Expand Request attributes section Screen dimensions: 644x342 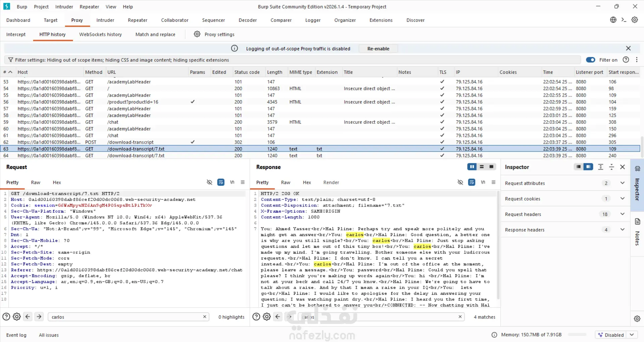623,183
